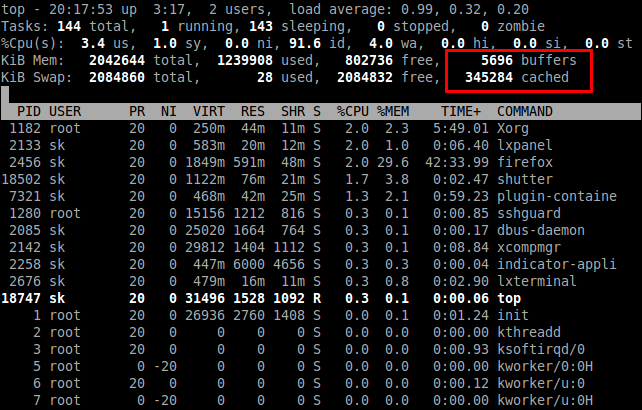Select the dbus-daemon process name
The width and height of the screenshot is (642, 410).
(541, 230)
